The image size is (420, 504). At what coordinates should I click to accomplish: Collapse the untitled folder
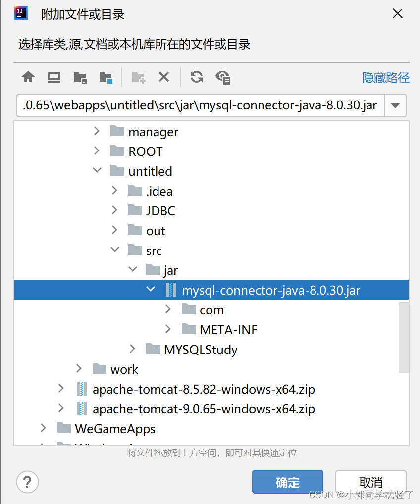(x=96, y=171)
